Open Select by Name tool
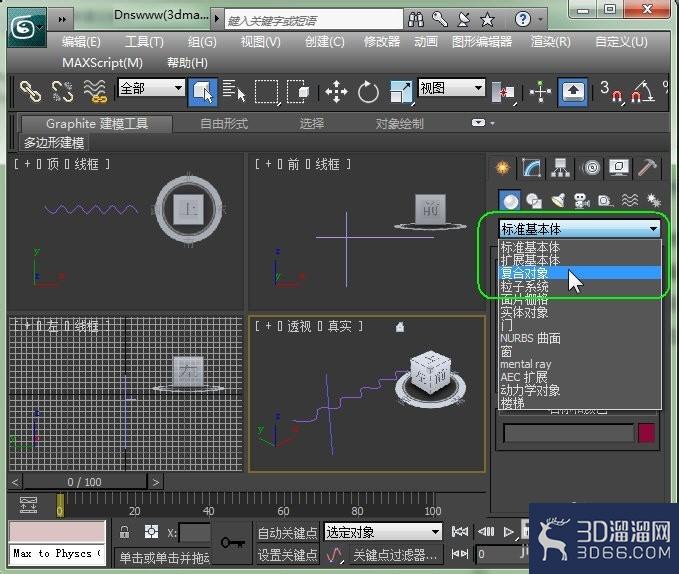The width and height of the screenshot is (679, 574). tap(234, 91)
